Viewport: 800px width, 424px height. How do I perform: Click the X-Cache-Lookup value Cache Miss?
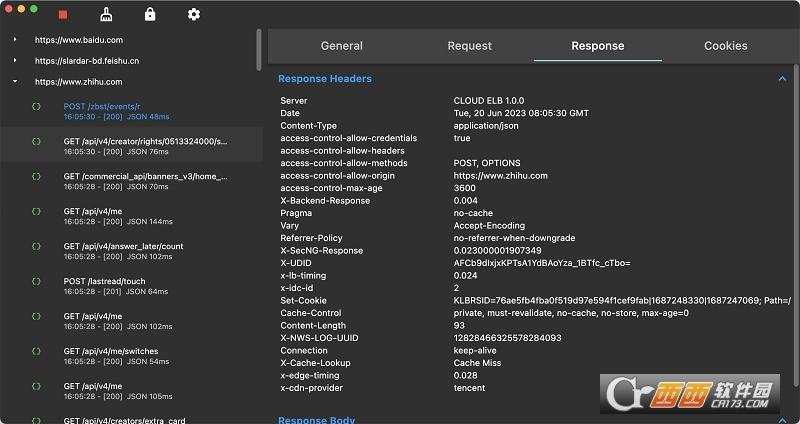(x=477, y=363)
